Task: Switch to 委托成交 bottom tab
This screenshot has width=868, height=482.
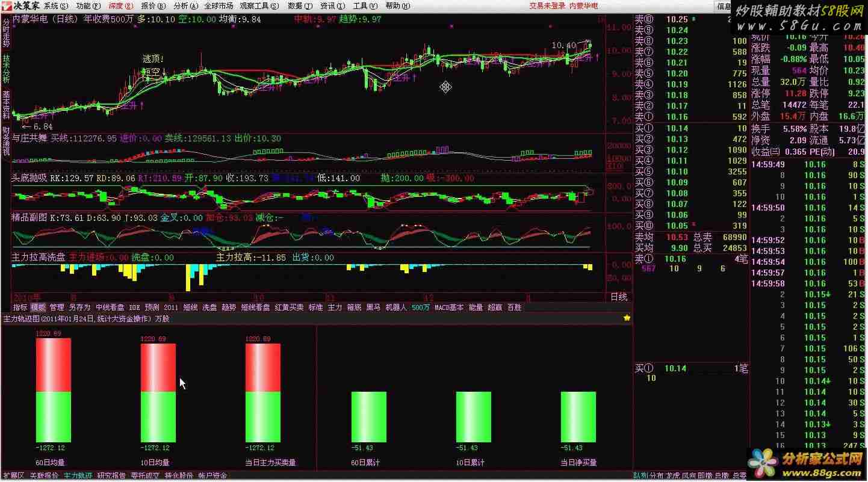Action: (x=145, y=476)
